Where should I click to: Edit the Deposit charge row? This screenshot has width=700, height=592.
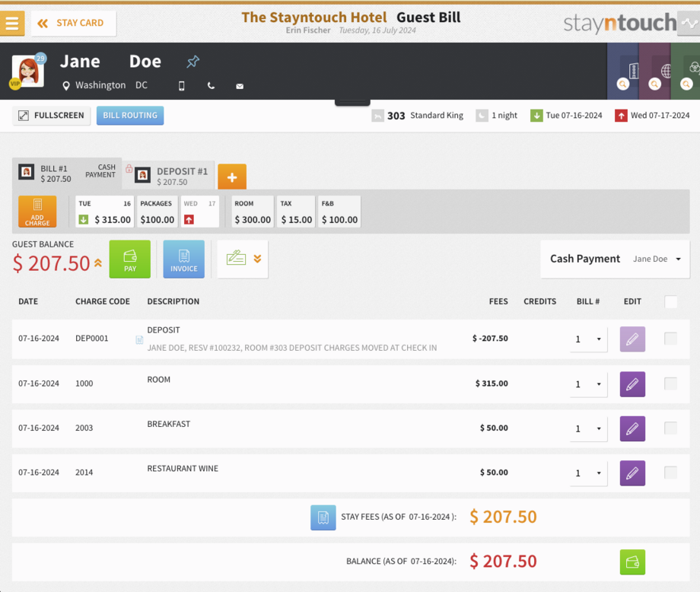pyautogui.click(x=632, y=339)
